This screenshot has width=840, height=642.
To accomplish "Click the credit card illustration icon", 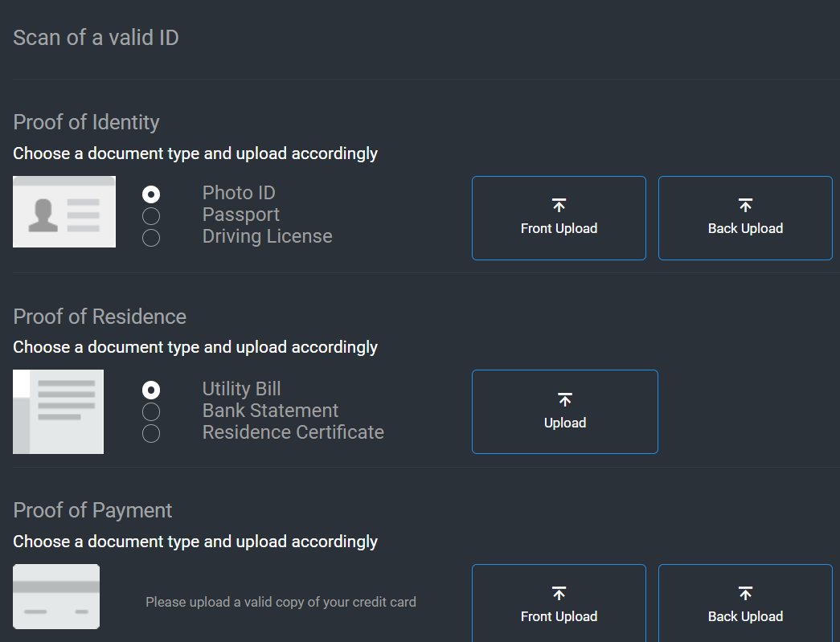I will [x=56, y=596].
